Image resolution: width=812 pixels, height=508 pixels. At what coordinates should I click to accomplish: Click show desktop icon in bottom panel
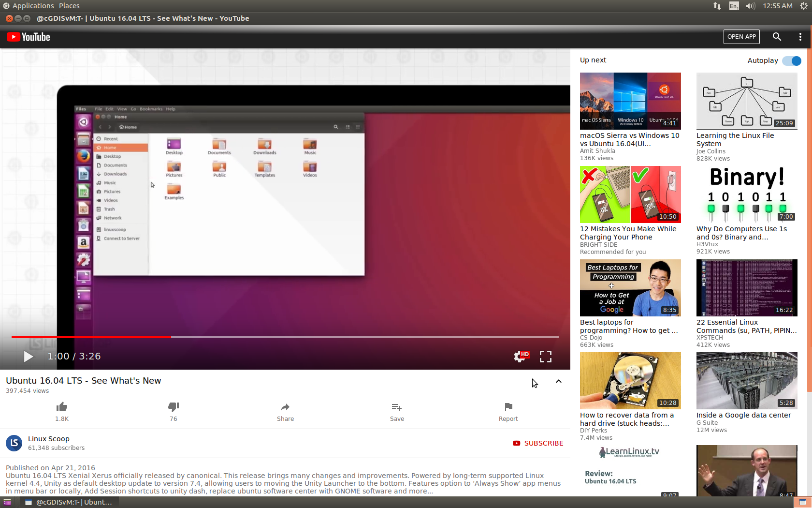(7, 502)
